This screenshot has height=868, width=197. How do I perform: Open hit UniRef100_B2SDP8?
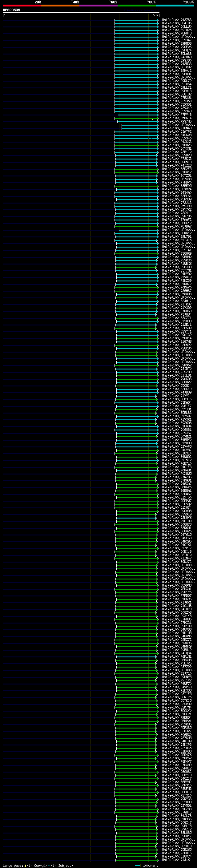[177, 155]
